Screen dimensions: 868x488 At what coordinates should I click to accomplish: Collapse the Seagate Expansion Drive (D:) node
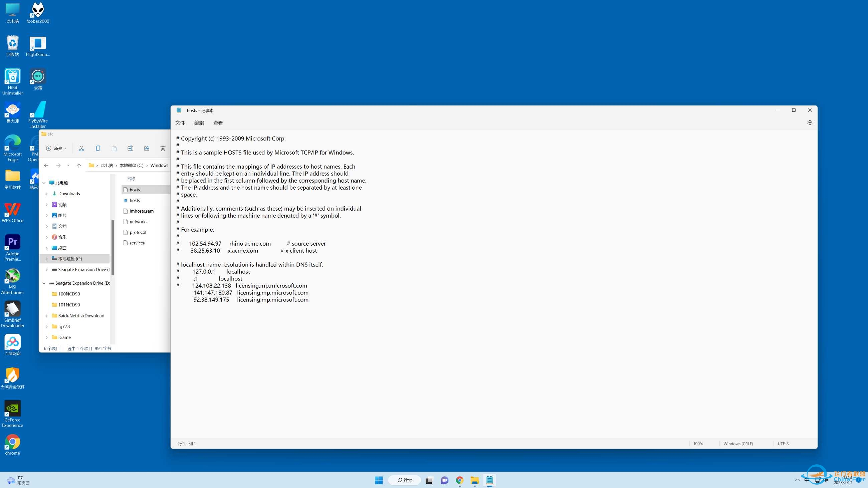coord(44,283)
